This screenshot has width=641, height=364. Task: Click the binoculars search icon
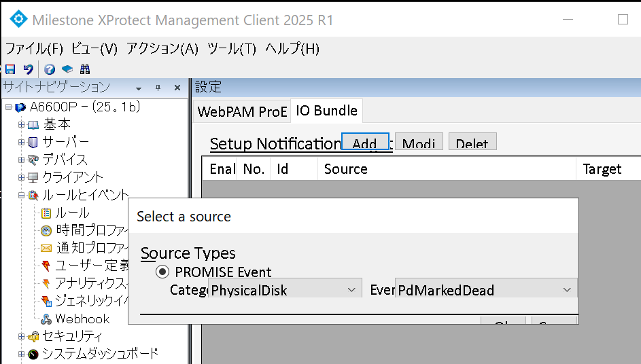(x=84, y=69)
